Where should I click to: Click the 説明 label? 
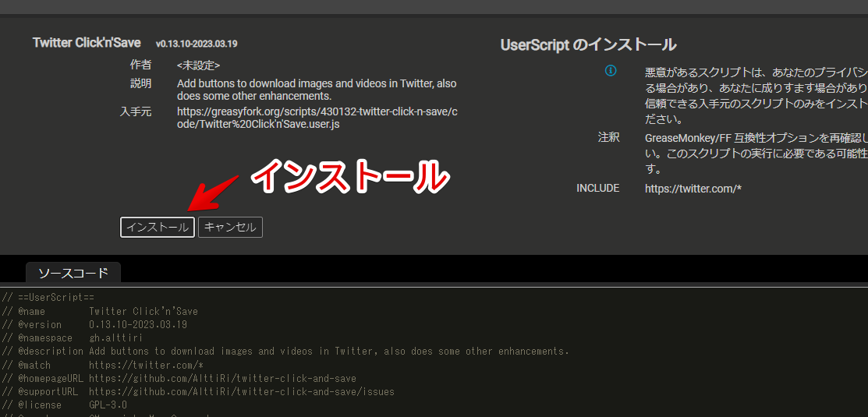pos(140,83)
